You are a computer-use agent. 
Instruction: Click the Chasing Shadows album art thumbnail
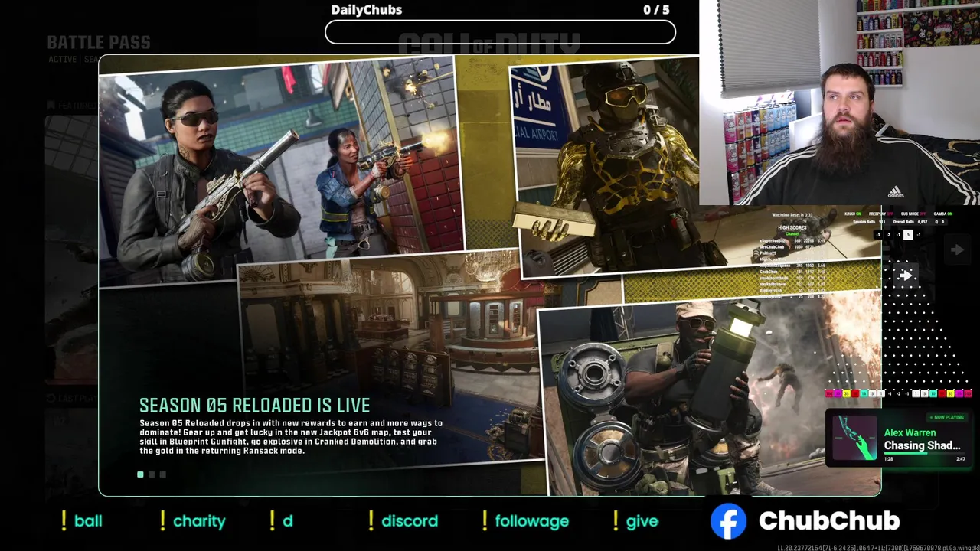pyautogui.click(x=854, y=438)
